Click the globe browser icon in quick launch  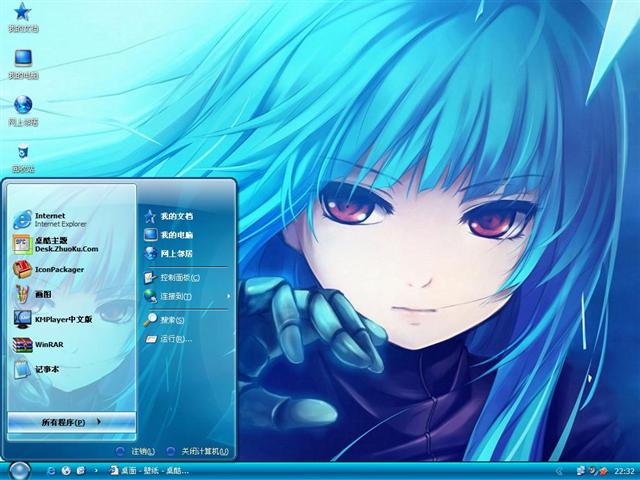[x=66, y=471]
